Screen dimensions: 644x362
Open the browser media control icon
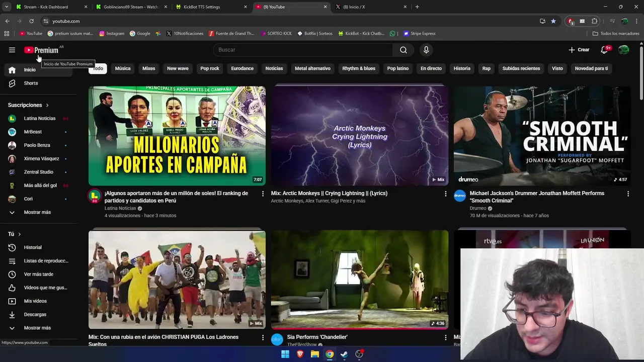point(612,21)
